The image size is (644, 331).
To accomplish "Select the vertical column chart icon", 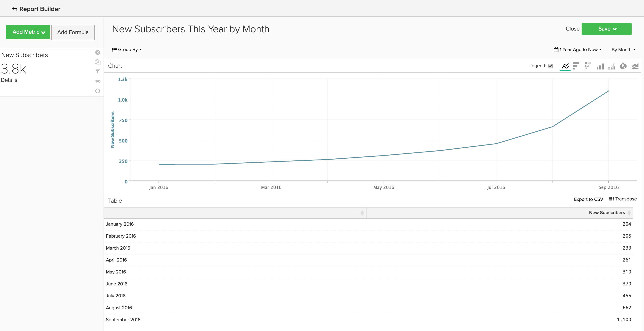I will [x=600, y=66].
